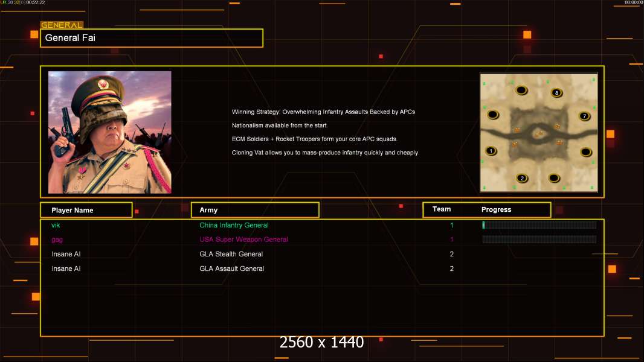Click the ECM Soldiers + Rocket Troopers line

314,139
